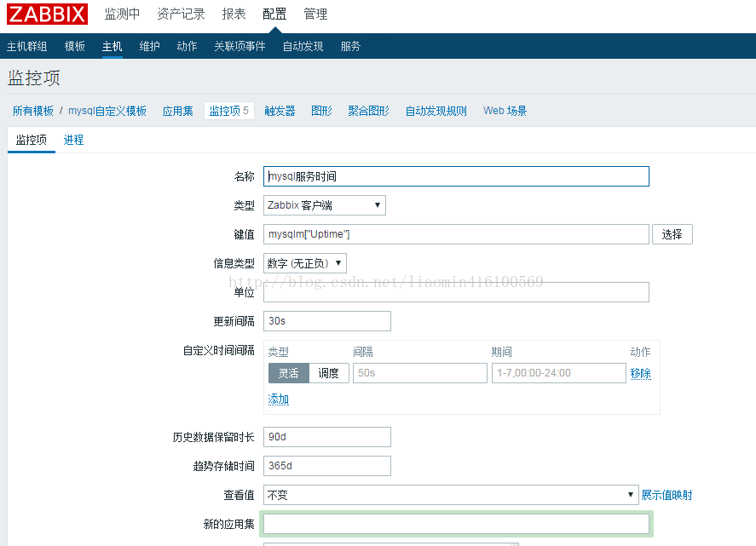Click the 更新间隔 30s field

click(x=327, y=321)
